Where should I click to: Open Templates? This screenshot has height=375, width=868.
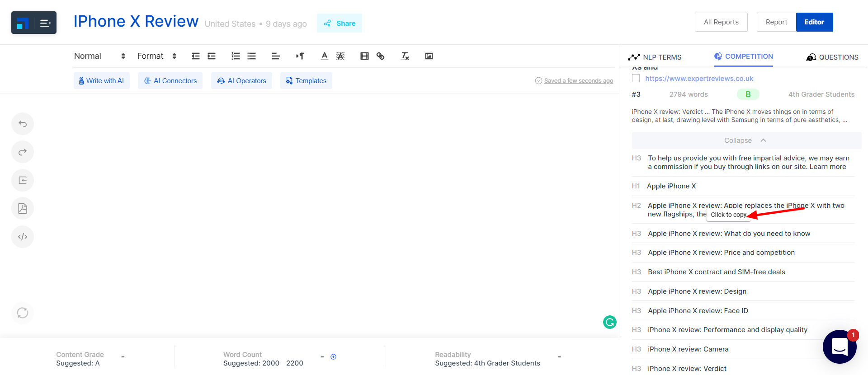coord(306,80)
